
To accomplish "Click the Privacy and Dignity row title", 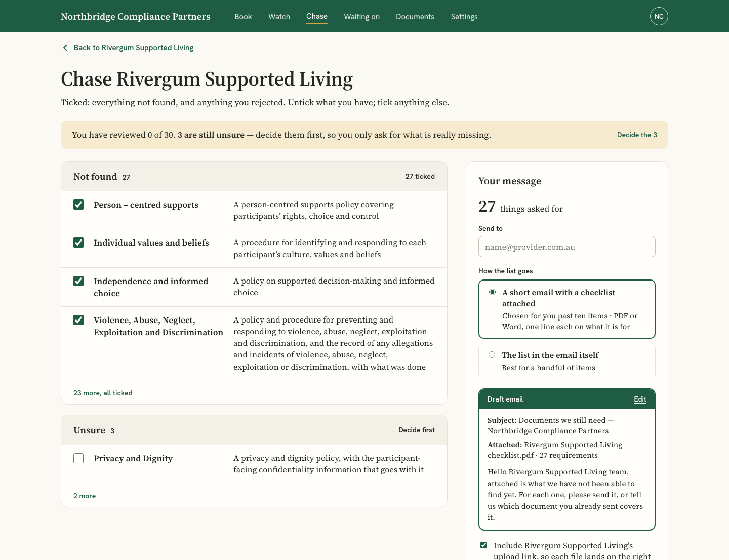I will point(133,458).
